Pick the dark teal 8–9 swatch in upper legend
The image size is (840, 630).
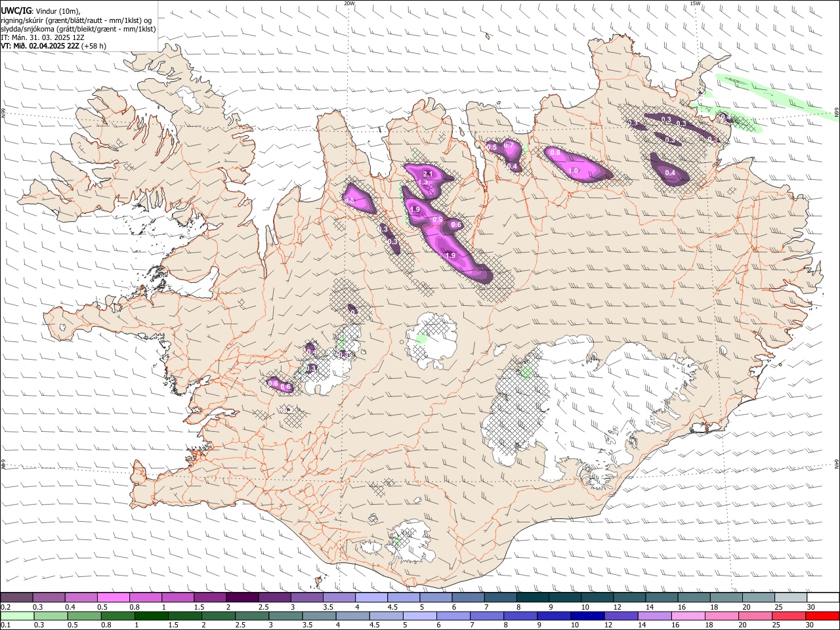point(532,597)
